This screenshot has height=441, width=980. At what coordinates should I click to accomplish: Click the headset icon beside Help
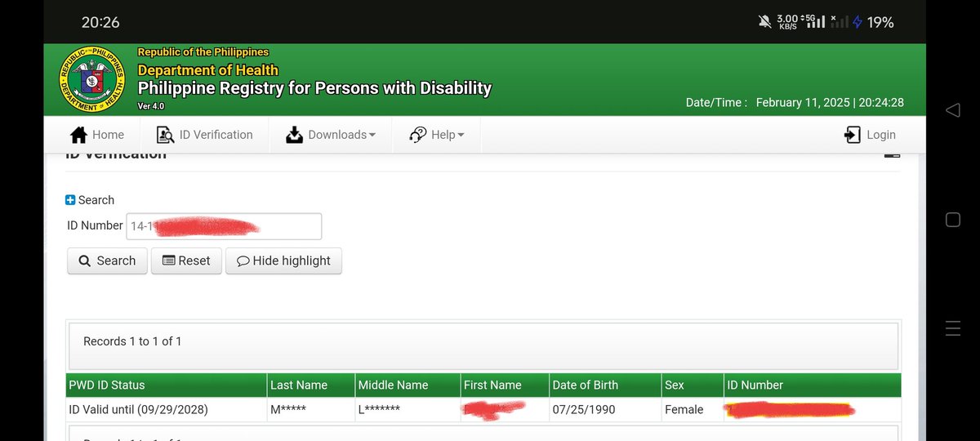click(x=417, y=135)
